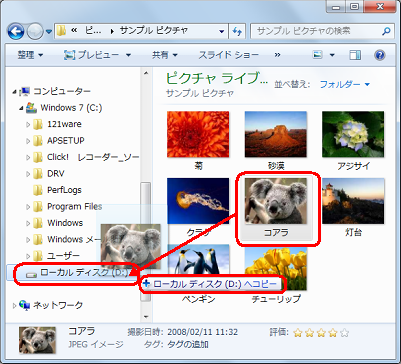Image resolution: width=401 pixels, height=364 pixels.
Task: Click the Back navigation arrow button
Action: coord(15,32)
